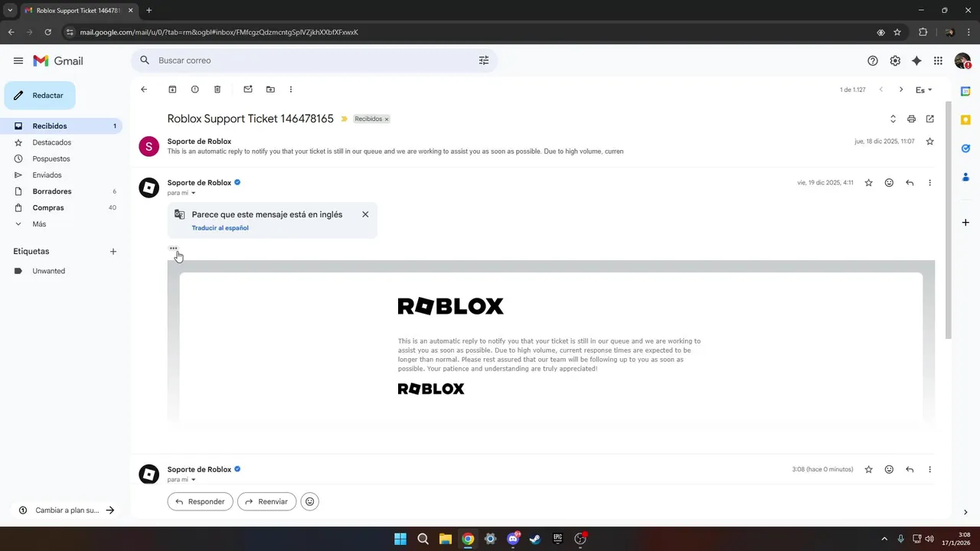Screen dimensions: 980x551
Task: Delete this conversation trash icon
Action: click(217, 90)
